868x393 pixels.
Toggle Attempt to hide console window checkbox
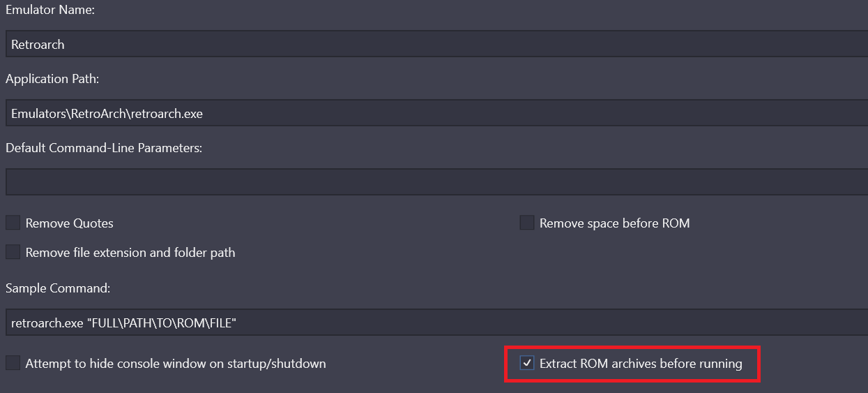(x=13, y=364)
